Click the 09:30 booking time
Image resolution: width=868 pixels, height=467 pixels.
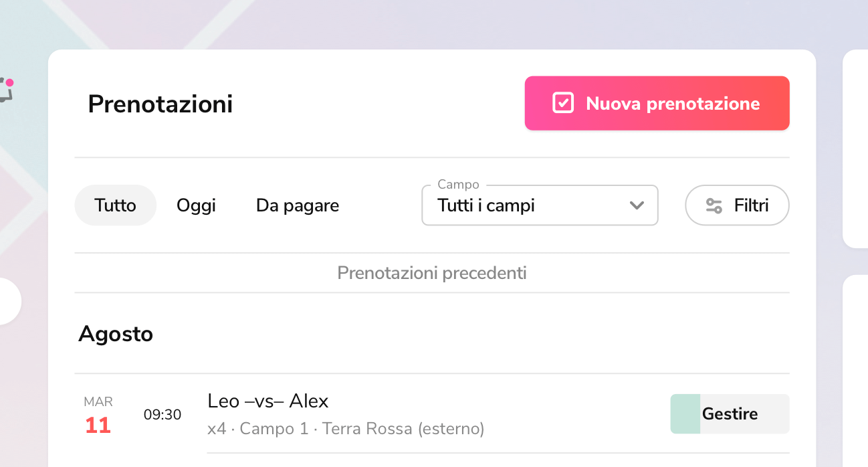click(162, 415)
